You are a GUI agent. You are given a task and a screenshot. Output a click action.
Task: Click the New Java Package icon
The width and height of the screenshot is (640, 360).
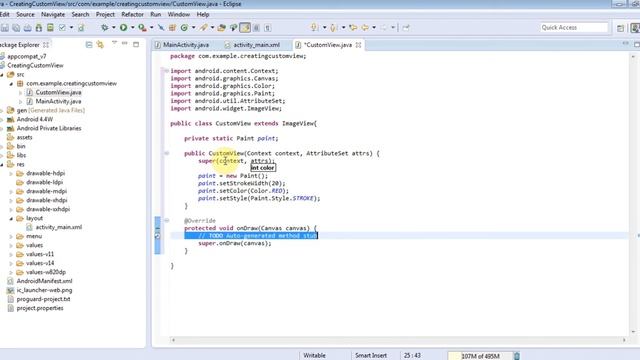pyautogui.click(x=172, y=28)
